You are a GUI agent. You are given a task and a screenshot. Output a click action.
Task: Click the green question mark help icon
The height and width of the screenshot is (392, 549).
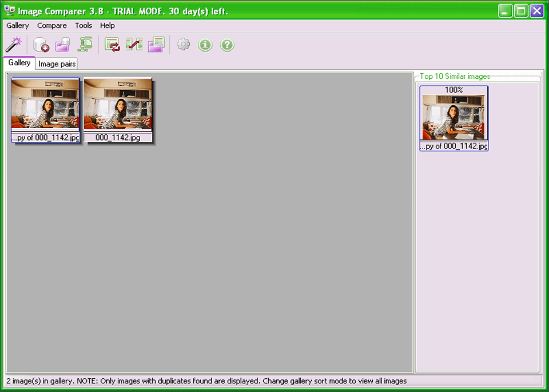[227, 45]
